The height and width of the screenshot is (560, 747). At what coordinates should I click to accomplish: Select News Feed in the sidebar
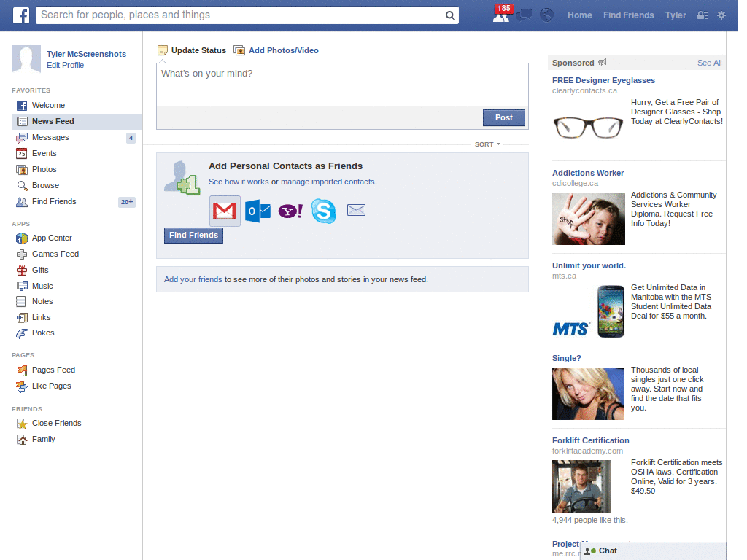pyautogui.click(x=77, y=122)
